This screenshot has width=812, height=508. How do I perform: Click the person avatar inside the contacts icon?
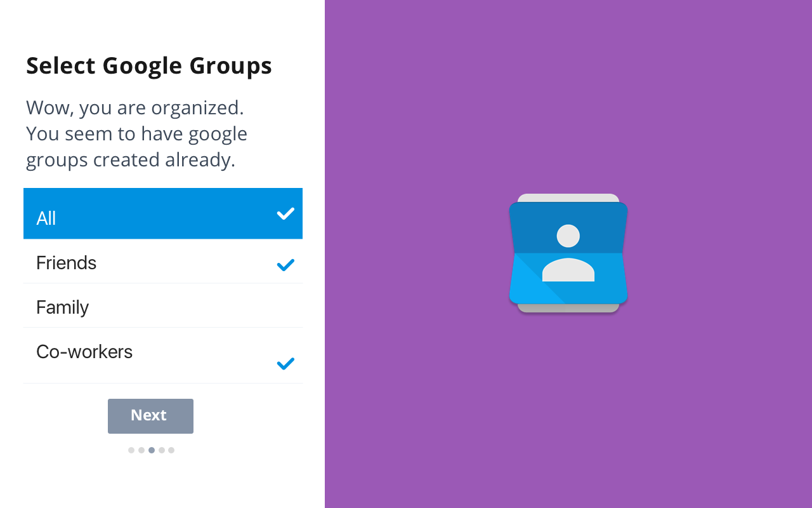pos(568,253)
